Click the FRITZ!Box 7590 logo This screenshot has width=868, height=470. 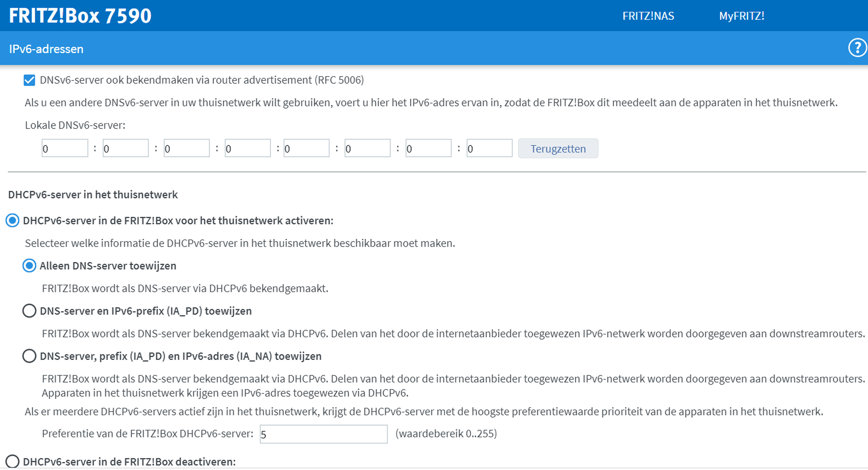[x=80, y=16]
